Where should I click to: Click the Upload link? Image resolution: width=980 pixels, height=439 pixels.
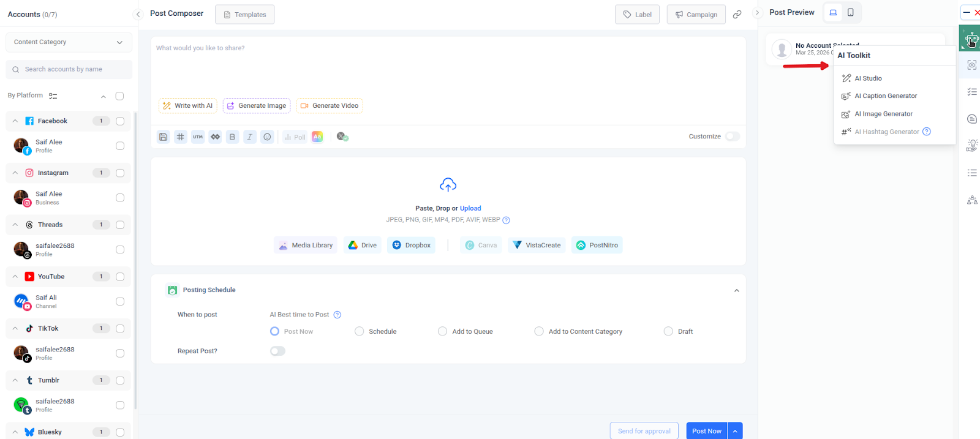click(x=470, y=208)
